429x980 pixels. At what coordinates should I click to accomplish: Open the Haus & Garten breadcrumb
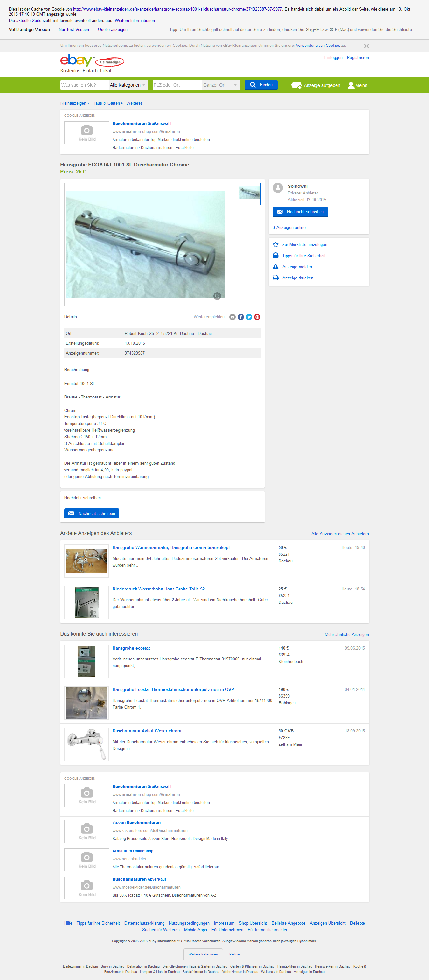coord(106,103)
